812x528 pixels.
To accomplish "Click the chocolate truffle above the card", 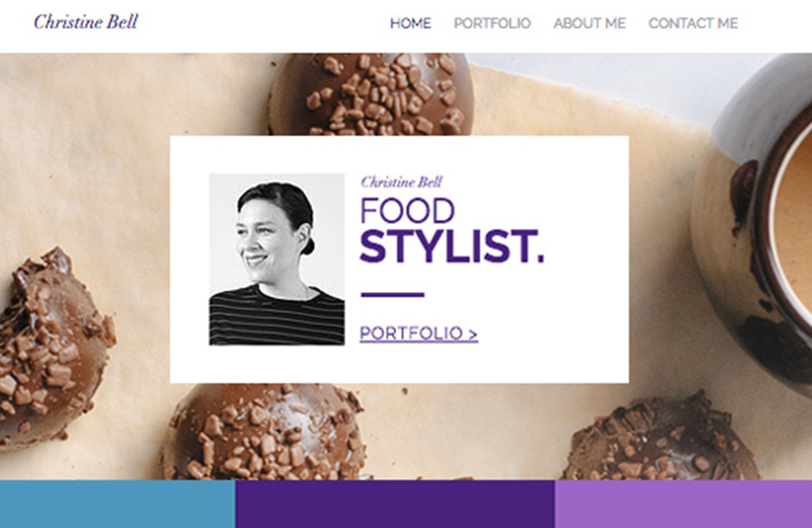I will click(371, 94).
